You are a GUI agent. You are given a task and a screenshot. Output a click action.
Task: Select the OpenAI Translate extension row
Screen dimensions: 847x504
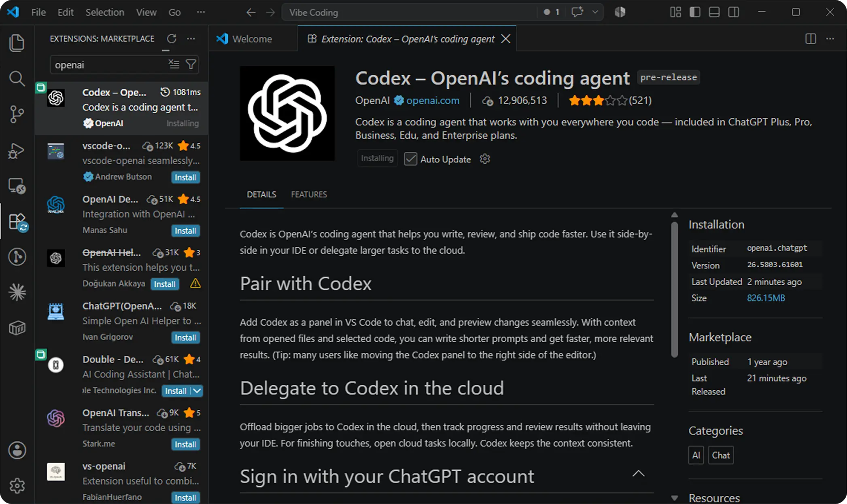point(121,428)
